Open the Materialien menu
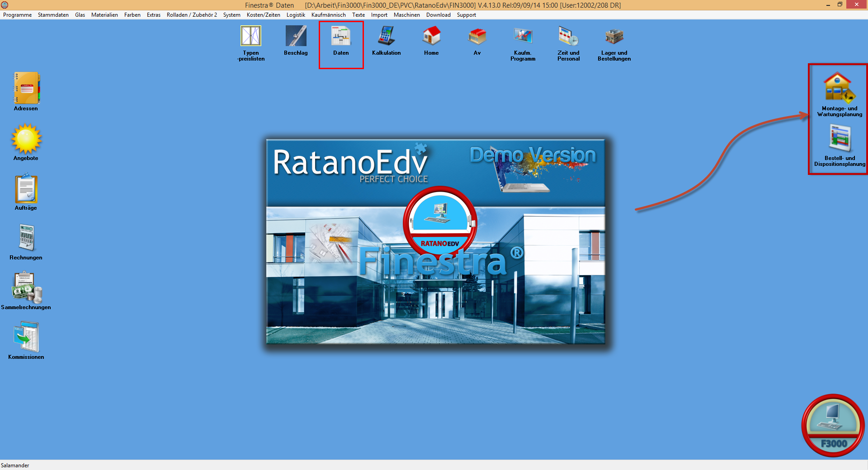Screen dimensions: 868x470 [x=104, y=15]
